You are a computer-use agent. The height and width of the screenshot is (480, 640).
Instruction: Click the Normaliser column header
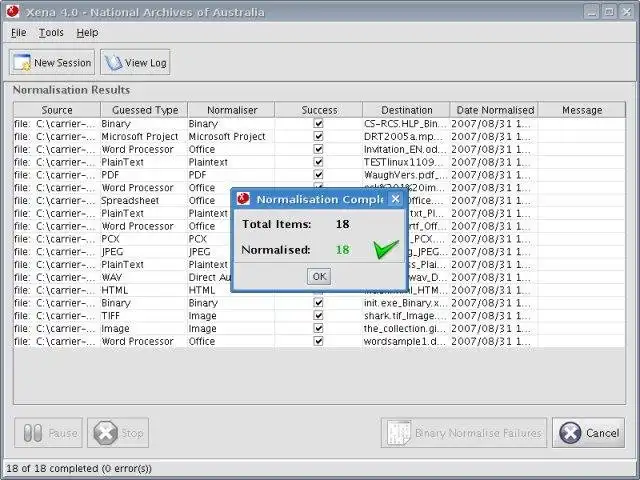[x=231, y=110]
